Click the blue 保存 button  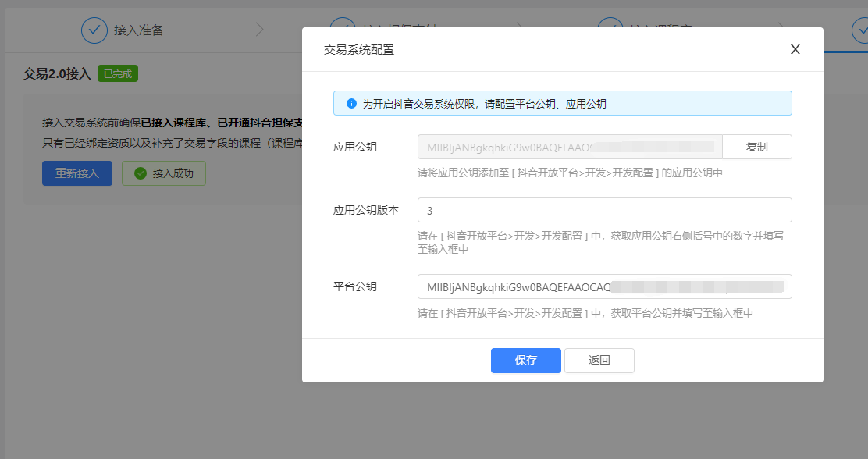click(526, 361)
